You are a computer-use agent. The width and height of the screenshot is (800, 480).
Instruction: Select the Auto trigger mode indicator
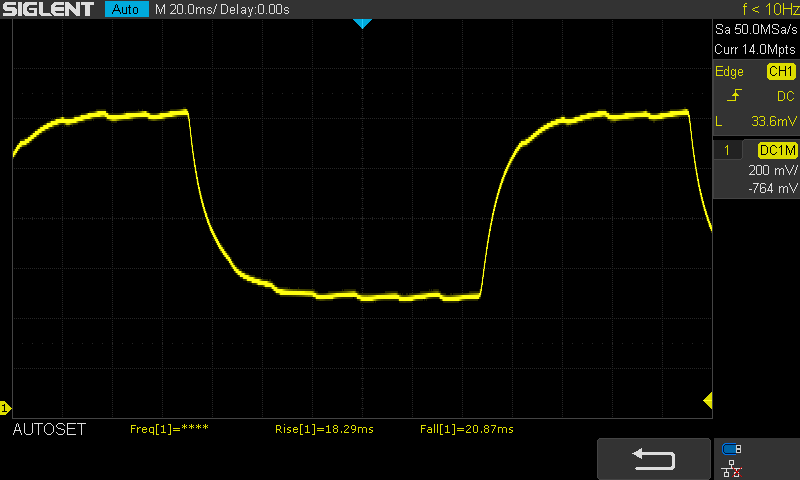(x=127, y=9)
